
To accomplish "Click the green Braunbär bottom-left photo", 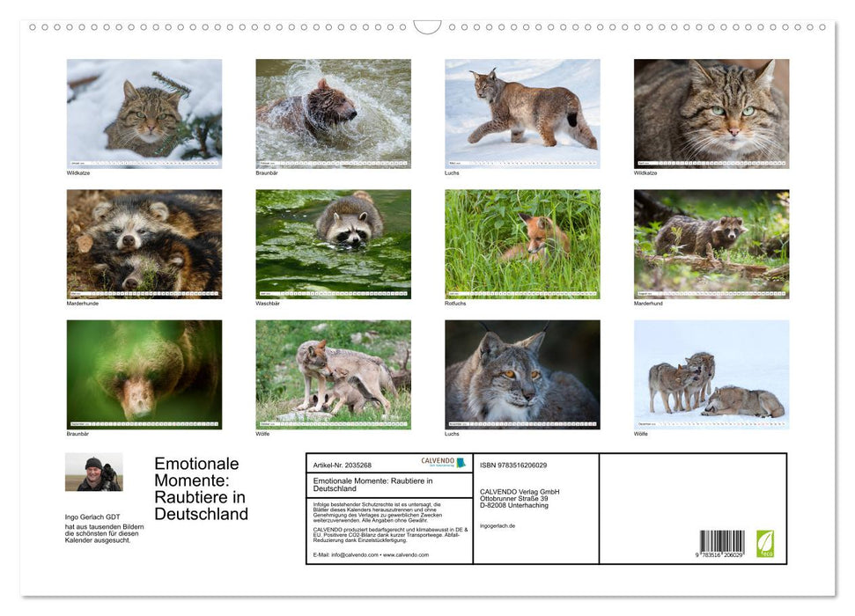I will point(144,375).
